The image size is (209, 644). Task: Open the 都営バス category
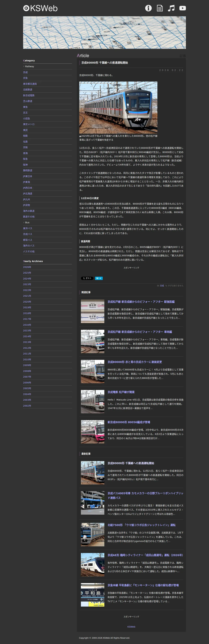(x=28, y=240)
